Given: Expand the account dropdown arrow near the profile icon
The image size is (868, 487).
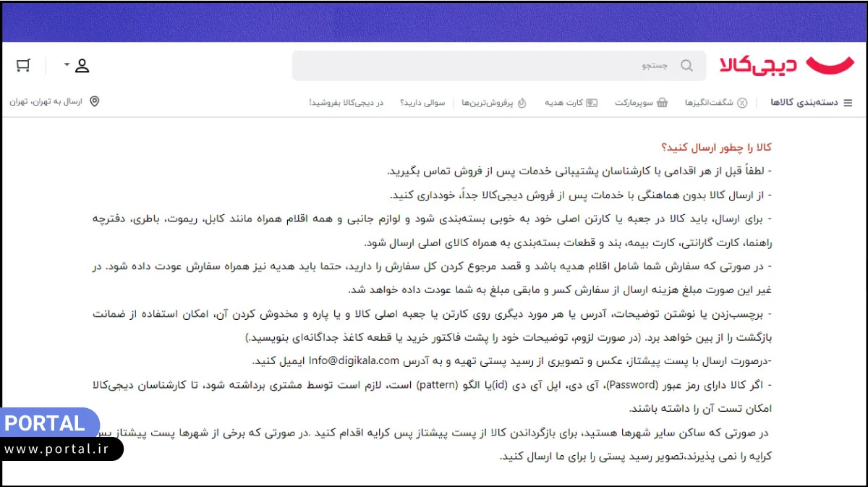Looking at the screenshot, I should click(67, 64).
